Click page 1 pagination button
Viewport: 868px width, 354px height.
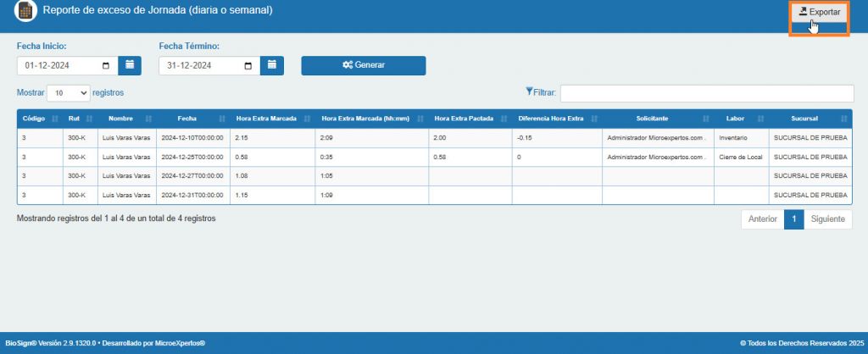tap(793, 219)
